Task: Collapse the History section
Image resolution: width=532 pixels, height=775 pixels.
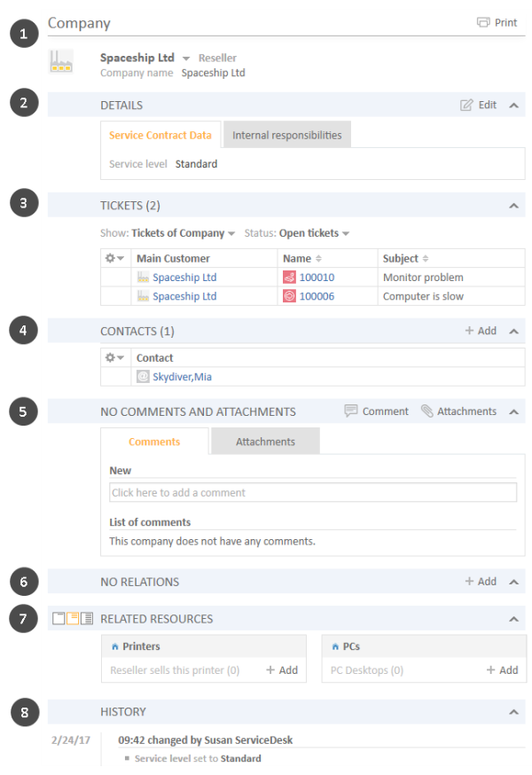Action: click(x=513, y=712)
